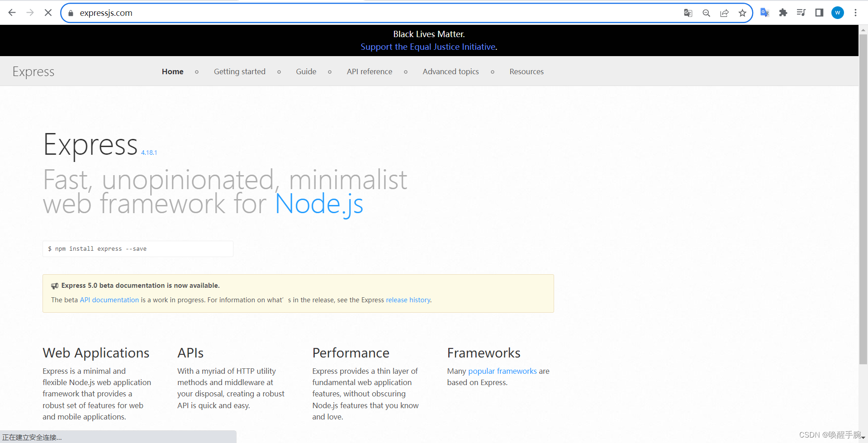
Task: Click the forward navigation arrow
Action: 30,13
